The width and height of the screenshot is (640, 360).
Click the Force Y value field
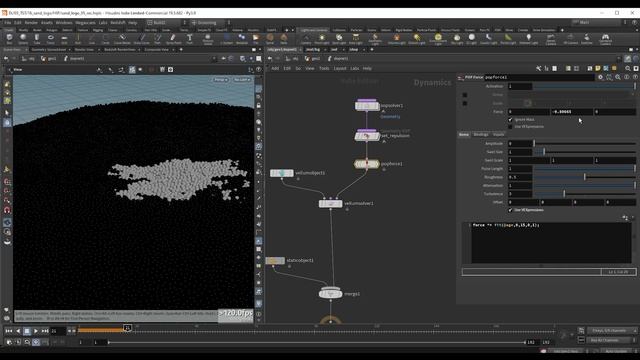point(571,111)
